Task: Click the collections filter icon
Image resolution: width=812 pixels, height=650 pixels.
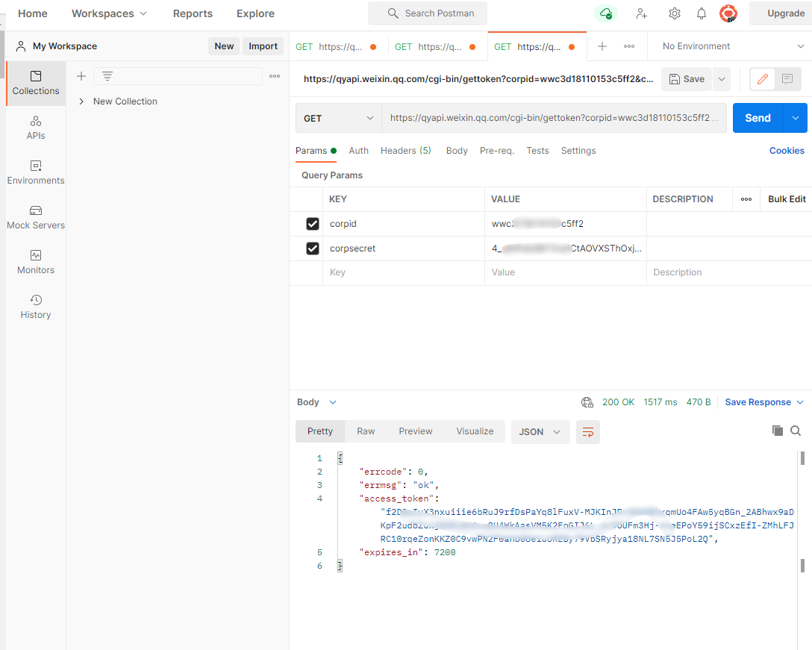Action: [x=107, y=76]
